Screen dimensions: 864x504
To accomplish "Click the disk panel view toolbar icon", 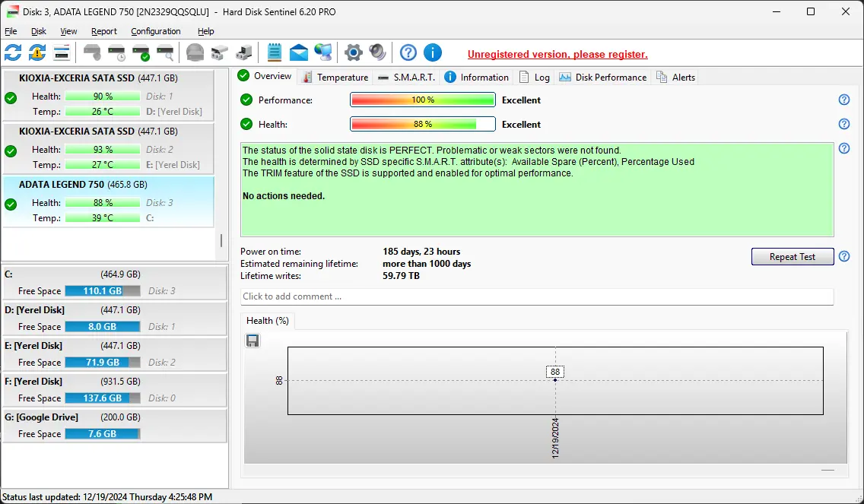I will [x=62, y=53].
